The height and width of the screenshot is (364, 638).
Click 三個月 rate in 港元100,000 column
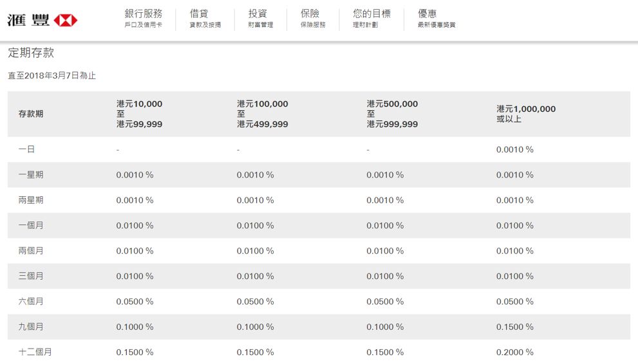(255, 277)
